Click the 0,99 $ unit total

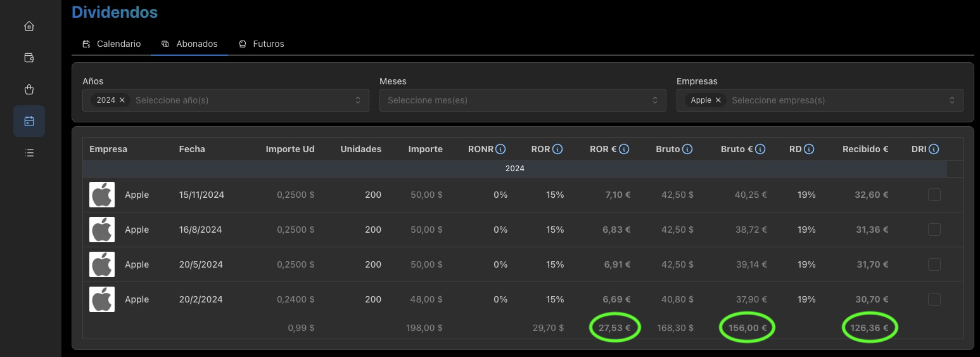(x=301, y=328)
